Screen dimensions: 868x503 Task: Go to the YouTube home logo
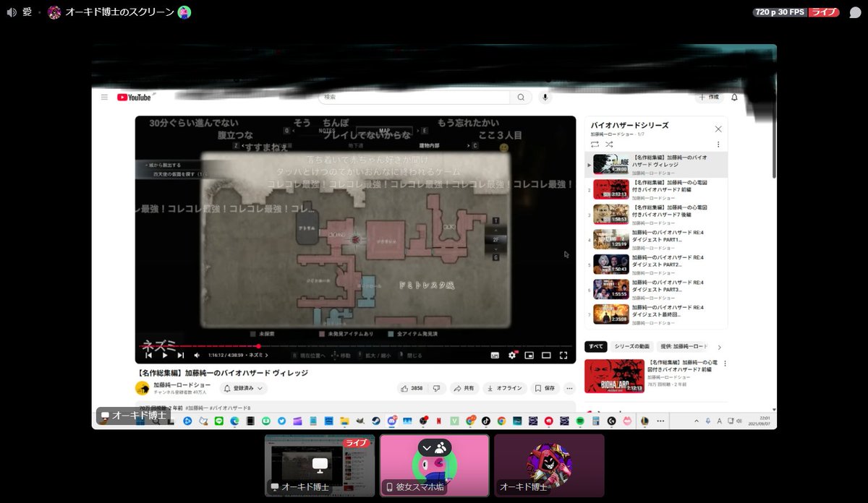click(134, 97)
